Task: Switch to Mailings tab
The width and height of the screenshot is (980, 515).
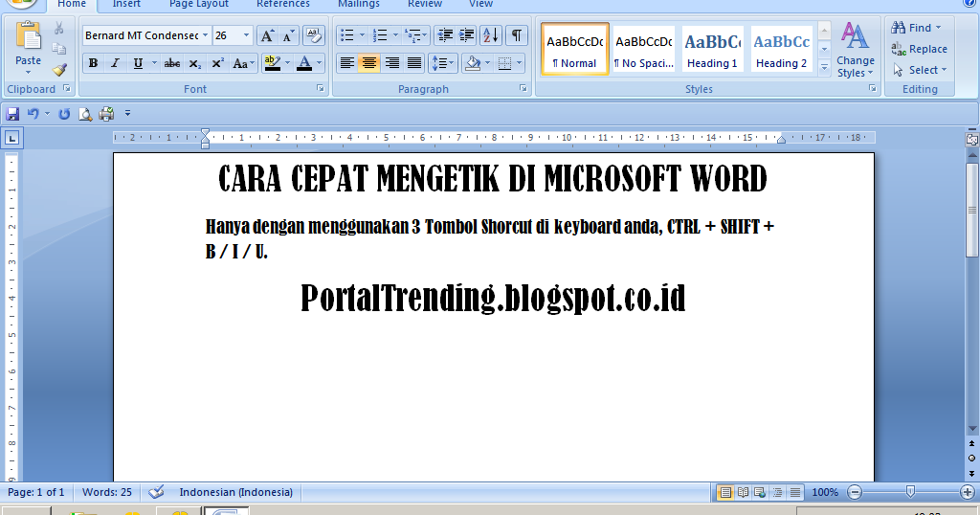Action: [x=359, y=5]
